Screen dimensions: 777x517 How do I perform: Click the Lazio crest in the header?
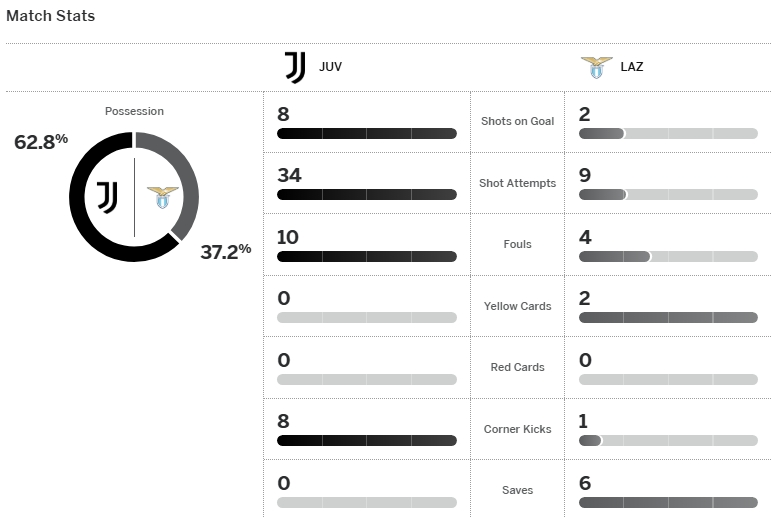596,67
